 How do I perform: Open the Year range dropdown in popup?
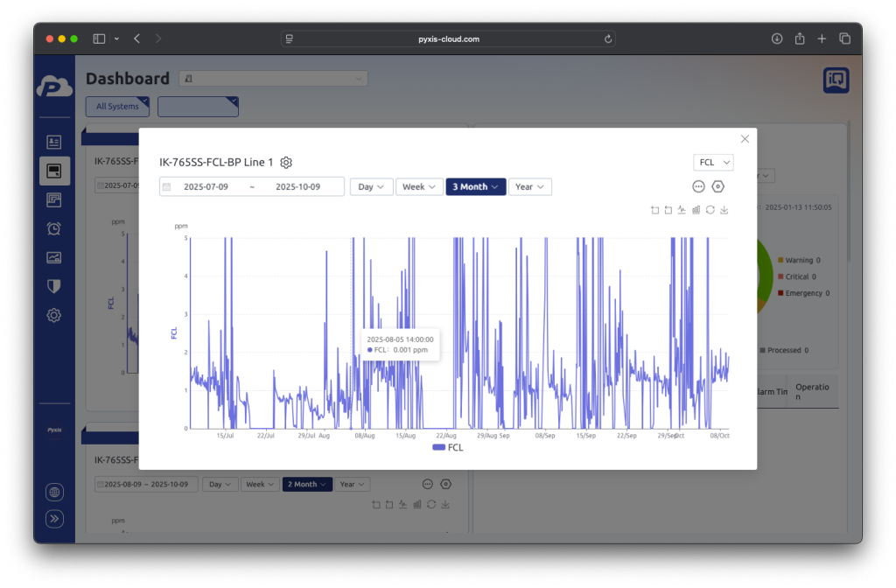coord(529,186)
